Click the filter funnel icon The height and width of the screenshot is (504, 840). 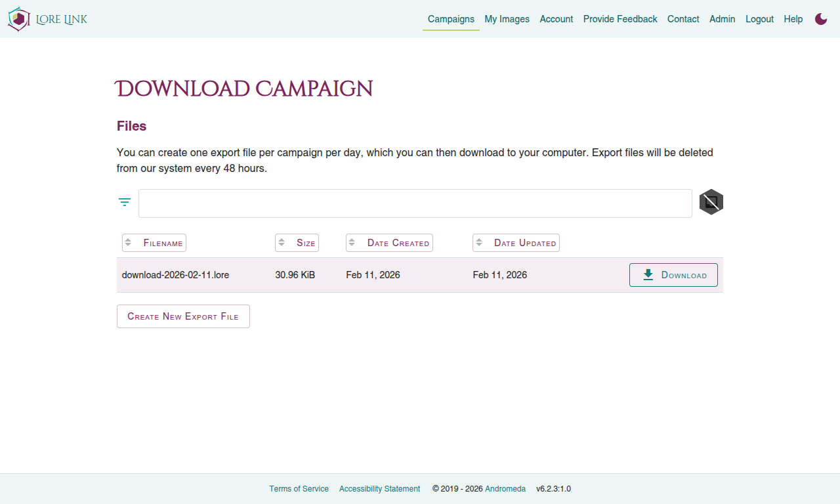click(x=124, y=202)
